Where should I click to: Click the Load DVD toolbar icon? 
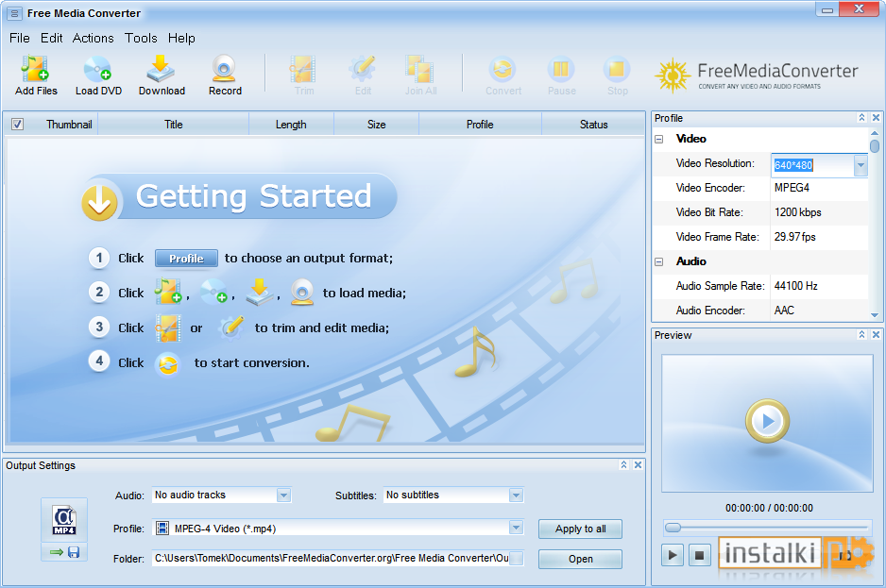(97, 69)
